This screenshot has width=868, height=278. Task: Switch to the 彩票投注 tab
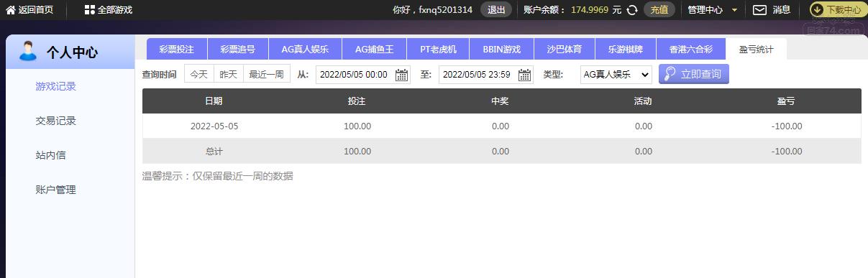point(176,50)
